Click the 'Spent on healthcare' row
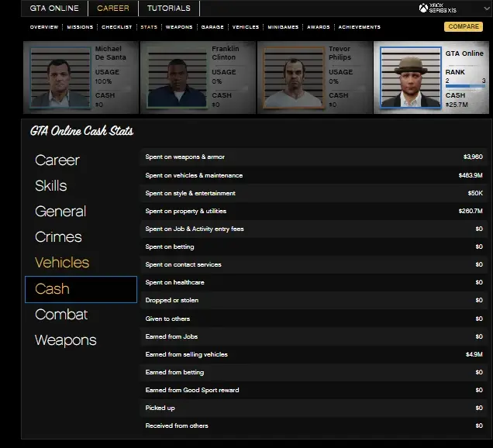The height and width of the screenshot is (448, 493). (x=313, y=282)
